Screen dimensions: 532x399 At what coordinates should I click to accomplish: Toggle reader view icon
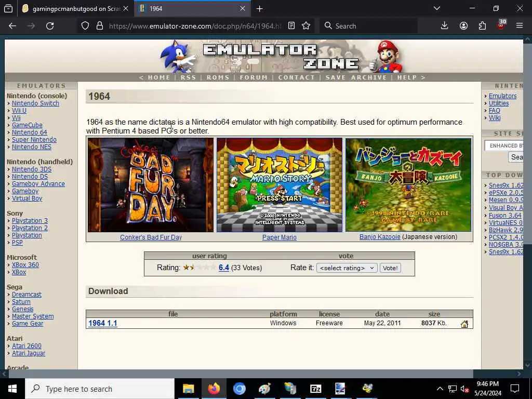(x=291, y=26)
